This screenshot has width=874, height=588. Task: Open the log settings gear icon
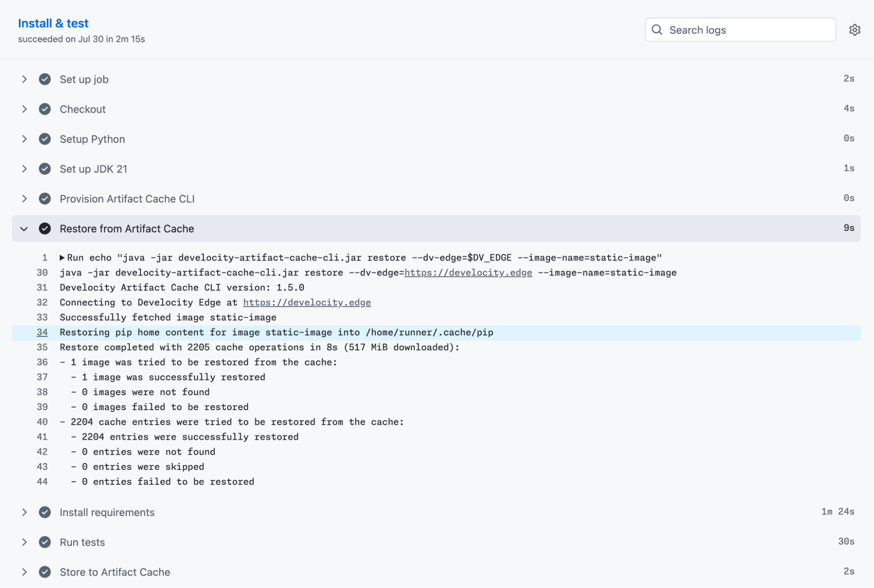tap(854, 30)
